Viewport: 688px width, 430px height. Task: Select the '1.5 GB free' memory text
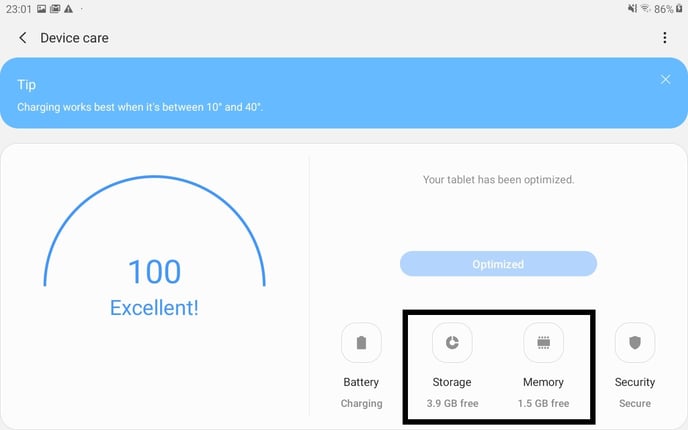(x=543, y=403)
